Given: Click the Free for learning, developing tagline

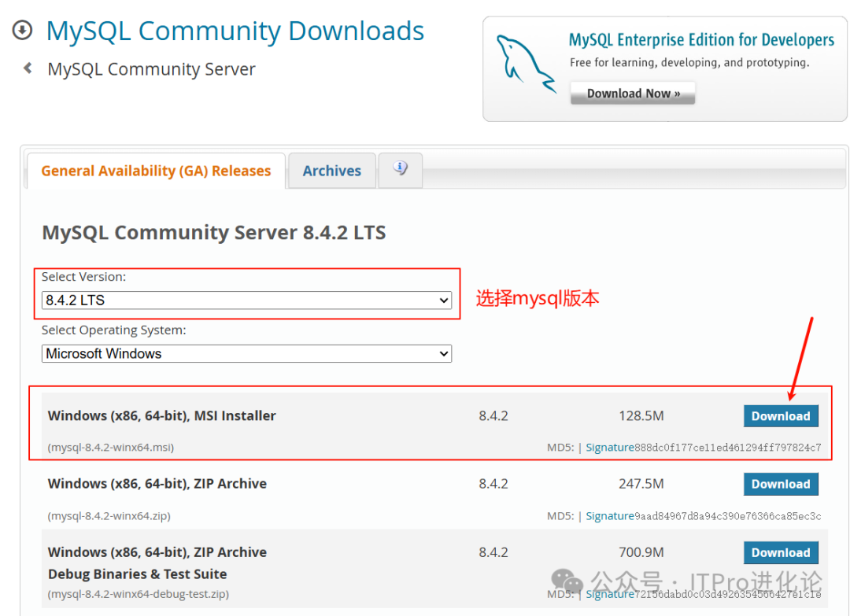Looking at the screenshot, I should pyautogui.click(x=689, y=62).
